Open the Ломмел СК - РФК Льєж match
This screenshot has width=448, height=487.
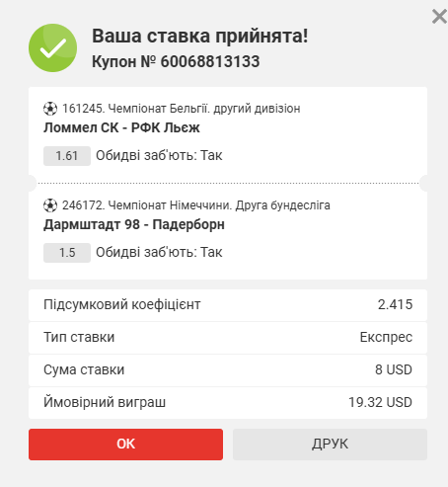[x=121, y=127]
